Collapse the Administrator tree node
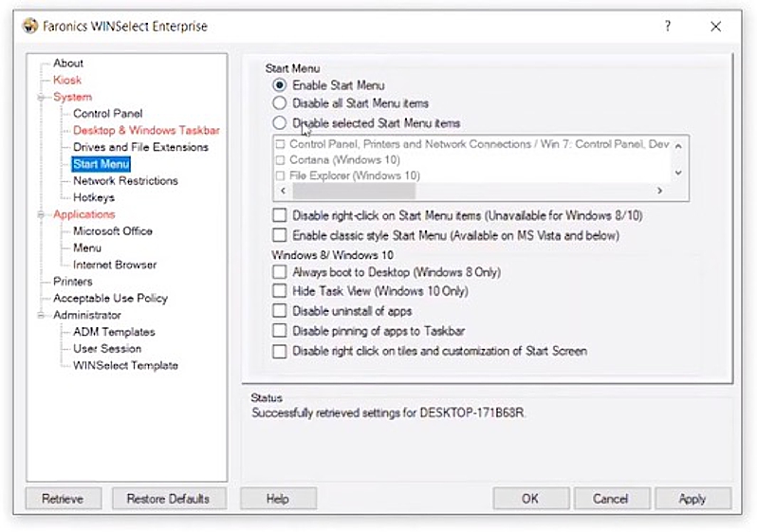This screenshot has height=532, width=757. pos(41,315)
